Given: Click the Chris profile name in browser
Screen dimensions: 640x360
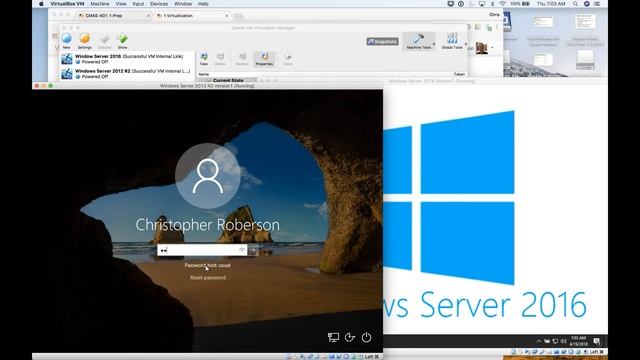Looking at the screenshot, I should click(x=494, y=15).
